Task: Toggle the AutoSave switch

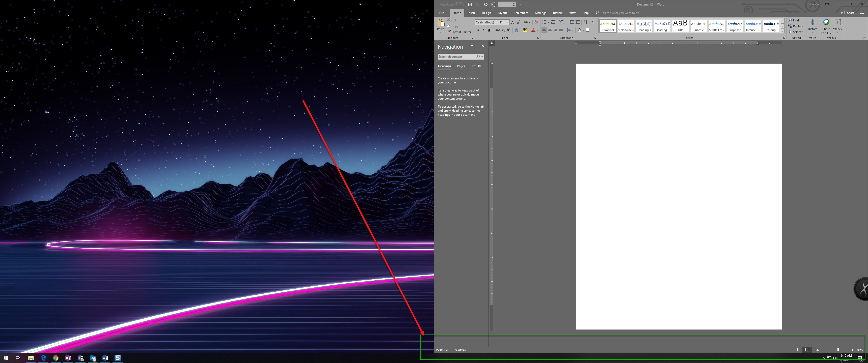Action: click(459, 4)
